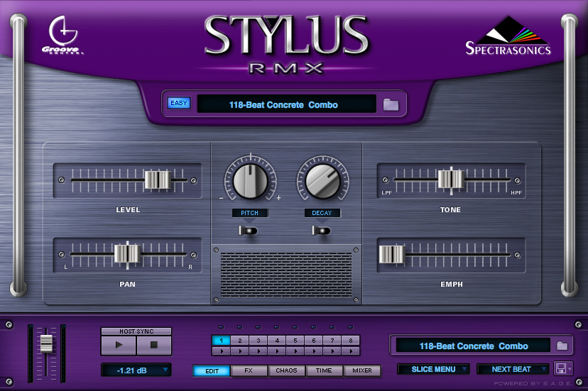This screenshot has width=588, height=391.
Task: Select part 6
Action: 314,341
